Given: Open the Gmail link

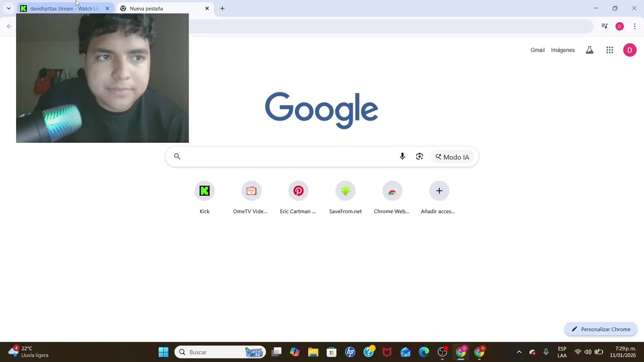Looking at the screenshot, I should coord(537,50).
